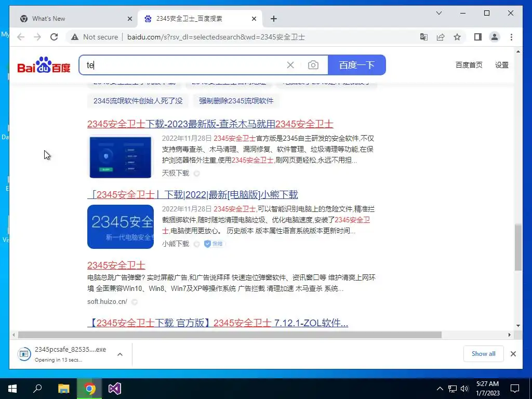Open Chrome profile avatar
Screen dimensions: 532x399
(x=495, y=37)
